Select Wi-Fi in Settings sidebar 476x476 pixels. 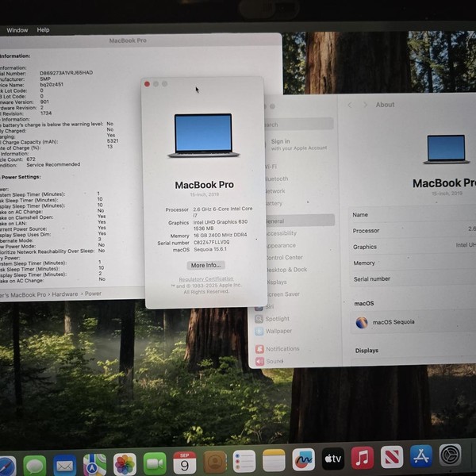coord(271,167)
